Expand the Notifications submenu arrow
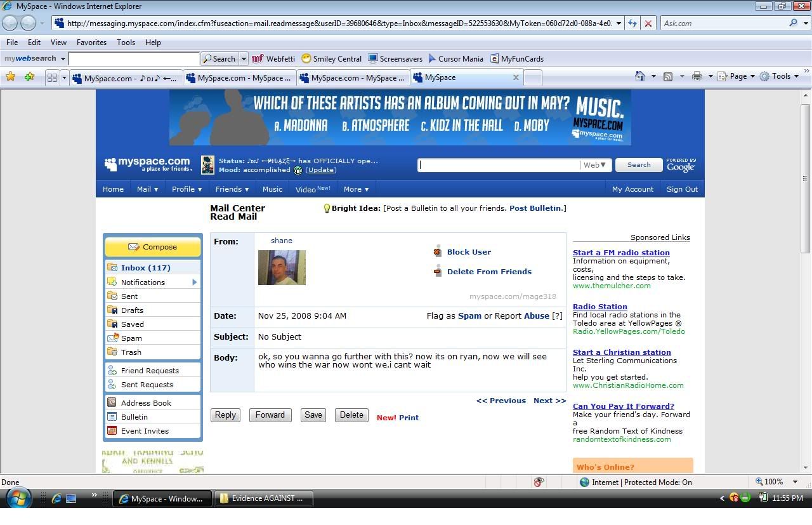 195,282
